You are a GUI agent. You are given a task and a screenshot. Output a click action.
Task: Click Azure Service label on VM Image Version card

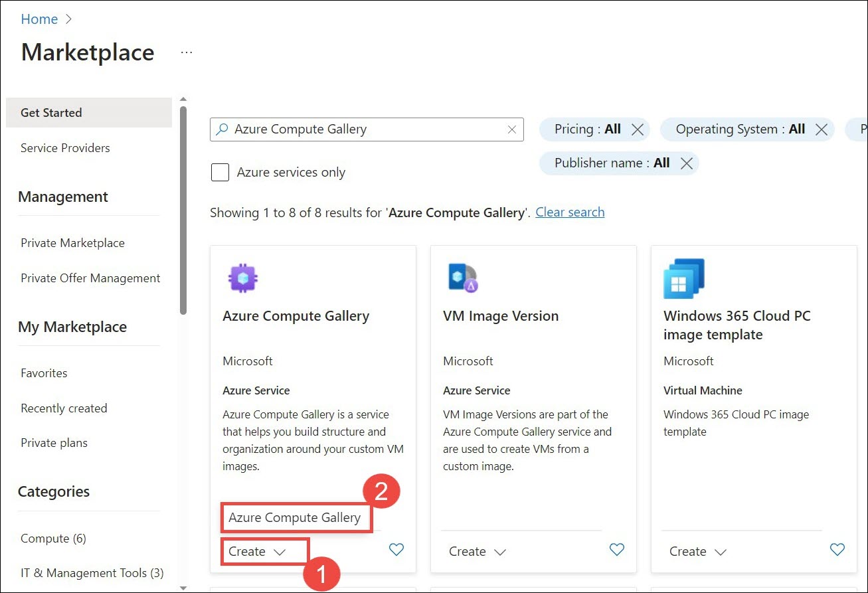coord(477,390)
